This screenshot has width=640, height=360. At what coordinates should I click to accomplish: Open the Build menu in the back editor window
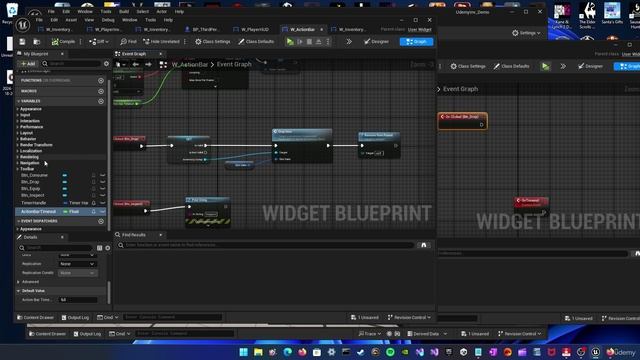click(124, 11)
